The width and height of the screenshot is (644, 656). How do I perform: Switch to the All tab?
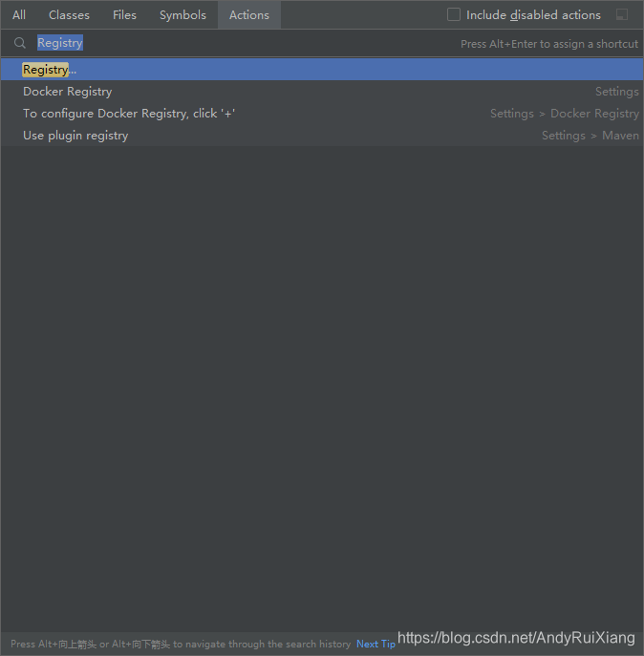click(x=19, y=15)
